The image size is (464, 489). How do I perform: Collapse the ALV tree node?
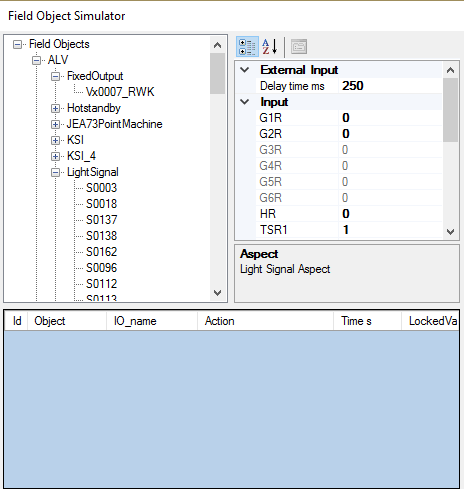36,60
